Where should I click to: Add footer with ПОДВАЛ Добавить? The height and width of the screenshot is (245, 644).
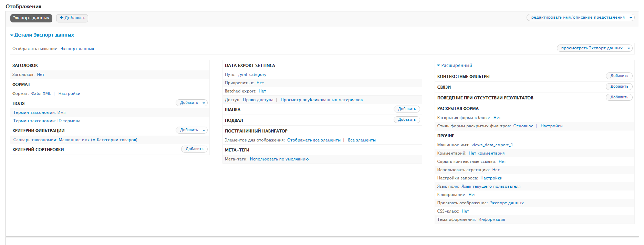pos(407,120)
